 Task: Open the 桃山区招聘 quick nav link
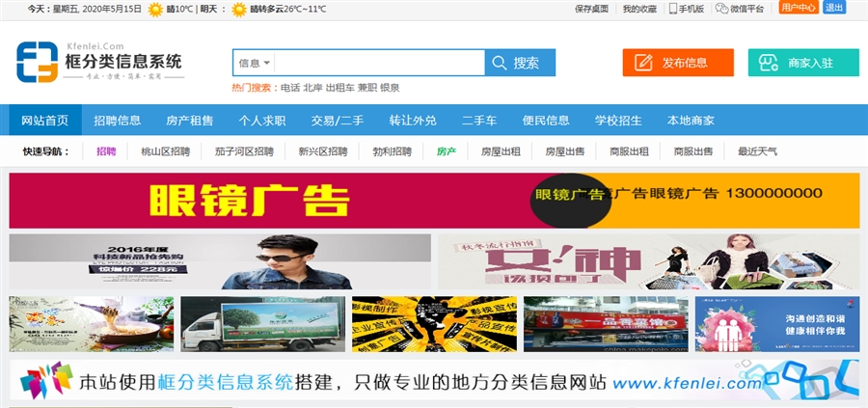(165, 151)
